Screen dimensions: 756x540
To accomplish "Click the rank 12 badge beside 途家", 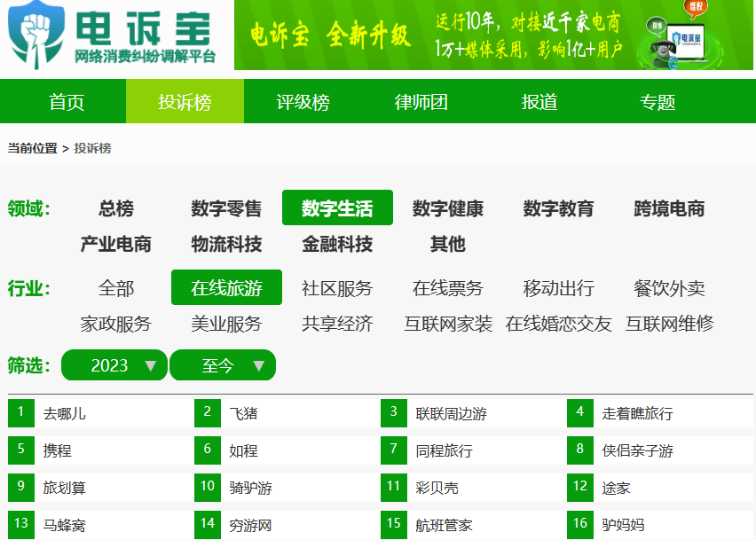I will click(x=580, y=487).
